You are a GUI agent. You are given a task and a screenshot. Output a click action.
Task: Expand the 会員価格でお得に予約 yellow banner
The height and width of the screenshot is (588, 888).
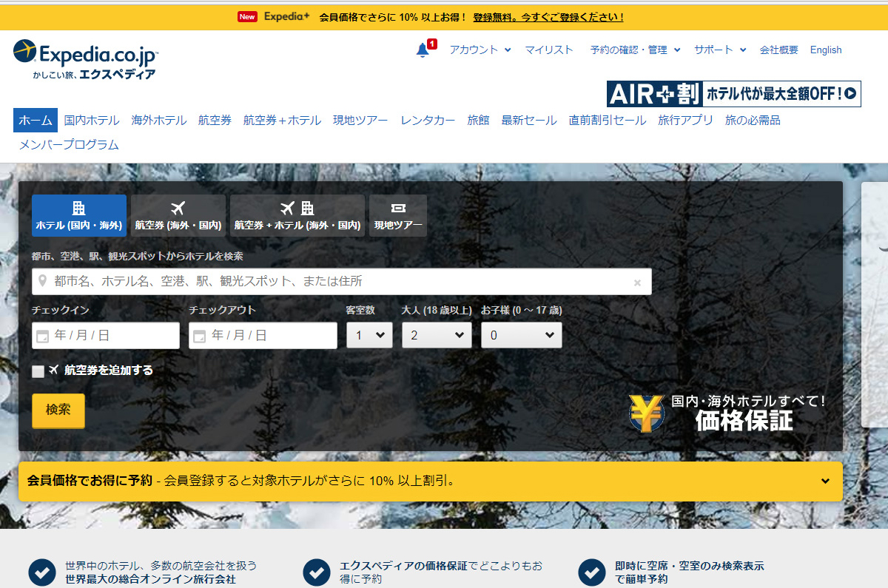(825, 481)
